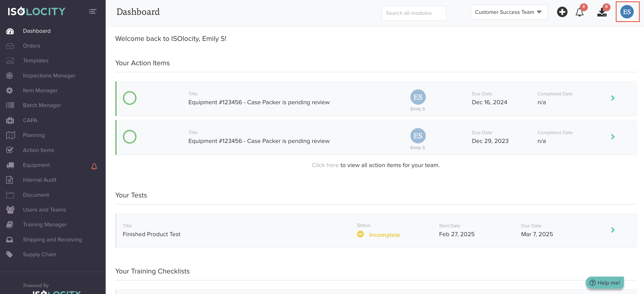This screenshot has width=644, height=294.
Task: Open the Customer Success Team dropdown
Action: (508, 12)
